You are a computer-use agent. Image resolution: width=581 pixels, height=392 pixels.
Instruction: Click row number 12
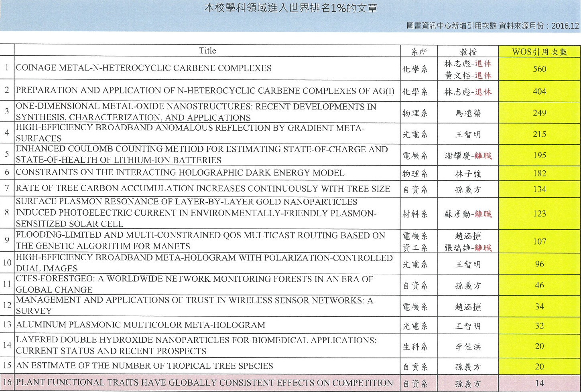click(7, 305)
